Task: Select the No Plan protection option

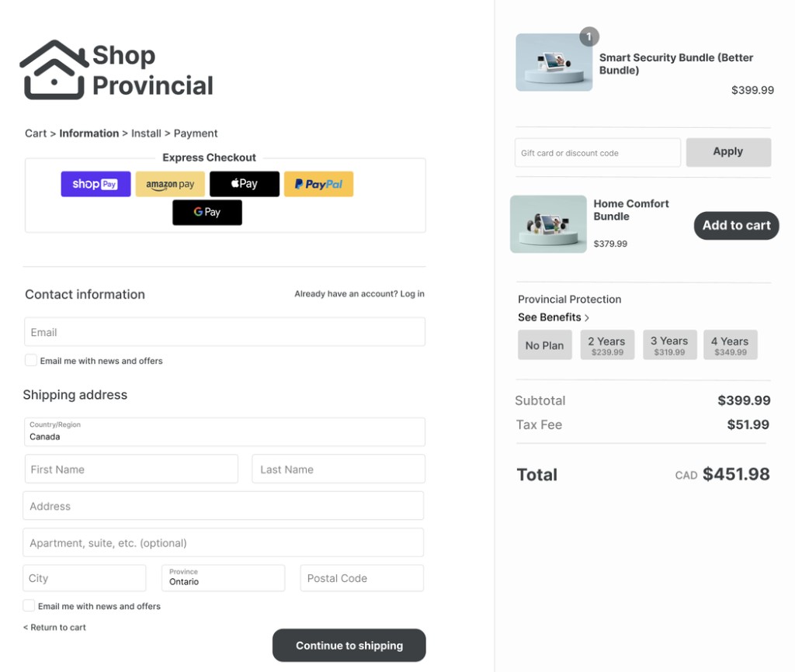Action: pos(544,345)
